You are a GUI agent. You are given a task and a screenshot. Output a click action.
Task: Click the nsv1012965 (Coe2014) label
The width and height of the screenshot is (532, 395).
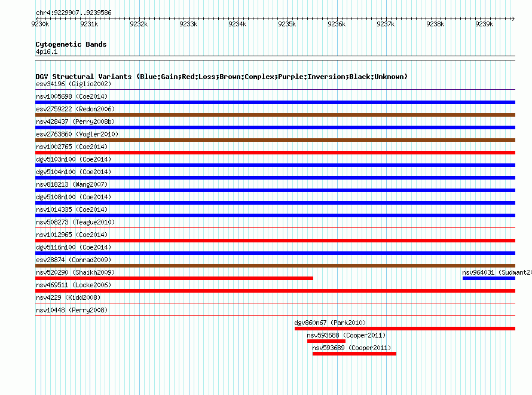click(x=72, y=235)
